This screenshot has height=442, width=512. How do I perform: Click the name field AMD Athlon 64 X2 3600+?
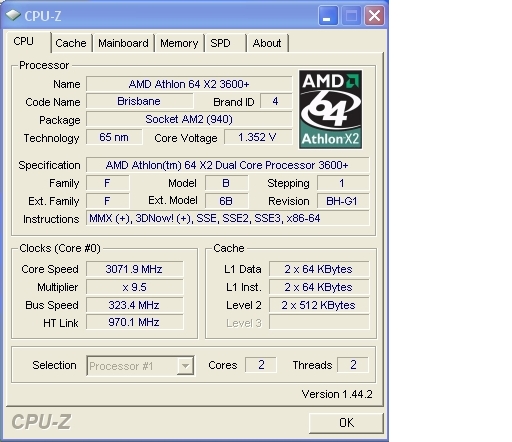pos(189,84)
